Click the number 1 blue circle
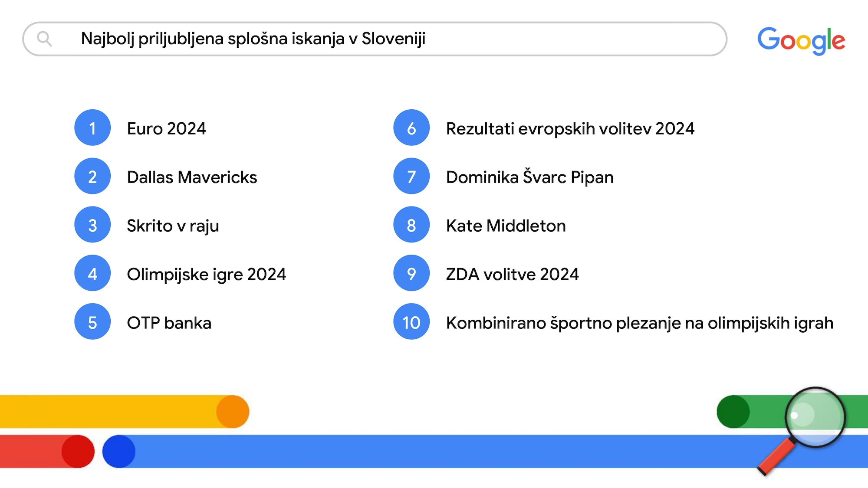This screenshot has width=868, height=488. (x=92, y=128)
